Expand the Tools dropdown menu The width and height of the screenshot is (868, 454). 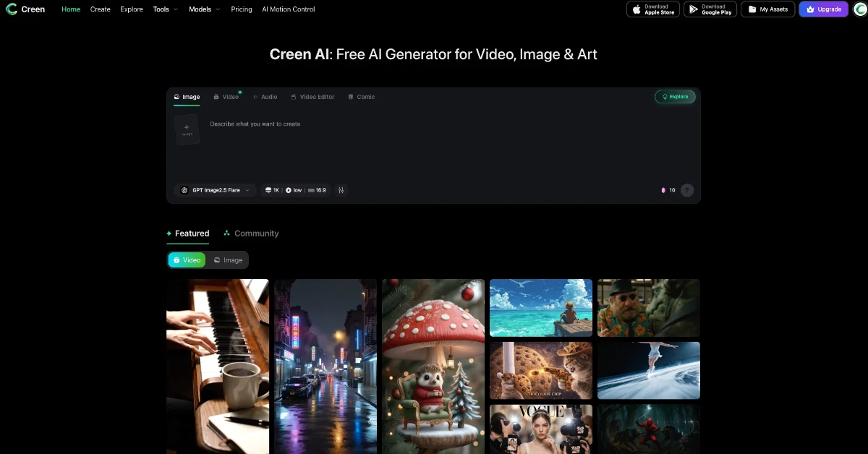coord(165,9)
